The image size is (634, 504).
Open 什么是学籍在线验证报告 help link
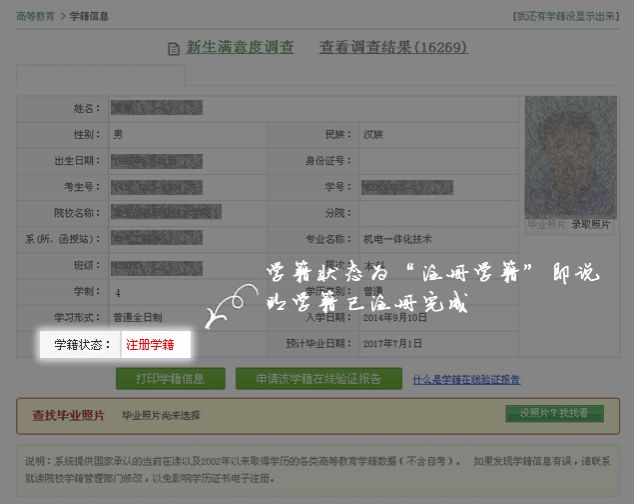coord(466,380)
